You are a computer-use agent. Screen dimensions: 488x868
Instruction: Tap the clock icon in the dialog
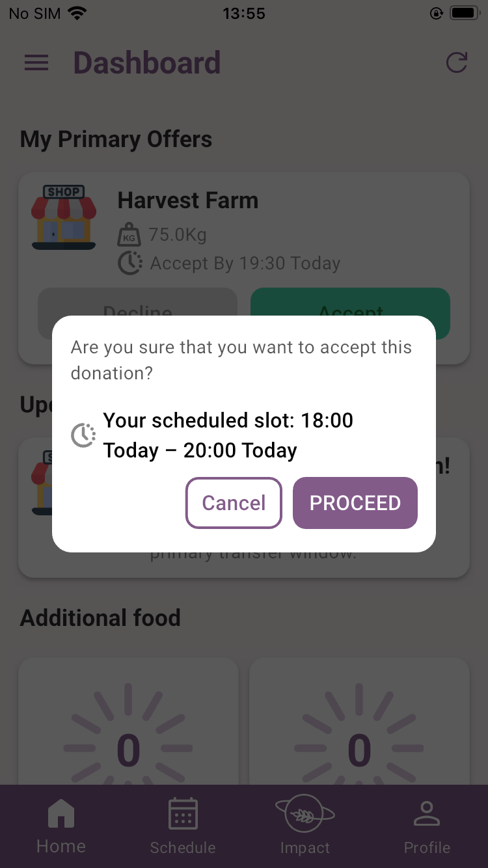coord(83,435)
